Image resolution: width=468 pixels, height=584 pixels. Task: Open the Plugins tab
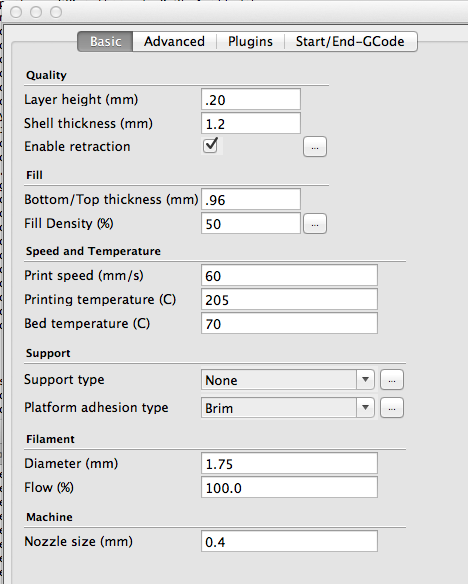point(250,41)
